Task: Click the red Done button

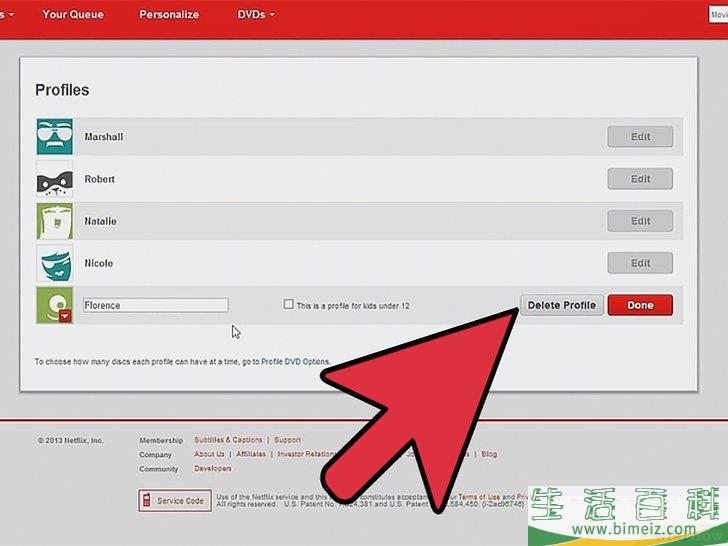Action: [x=640, y=305]
